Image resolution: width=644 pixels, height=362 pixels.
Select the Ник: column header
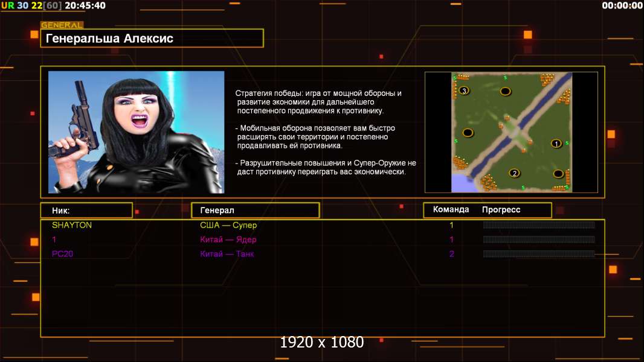point(86,211)
